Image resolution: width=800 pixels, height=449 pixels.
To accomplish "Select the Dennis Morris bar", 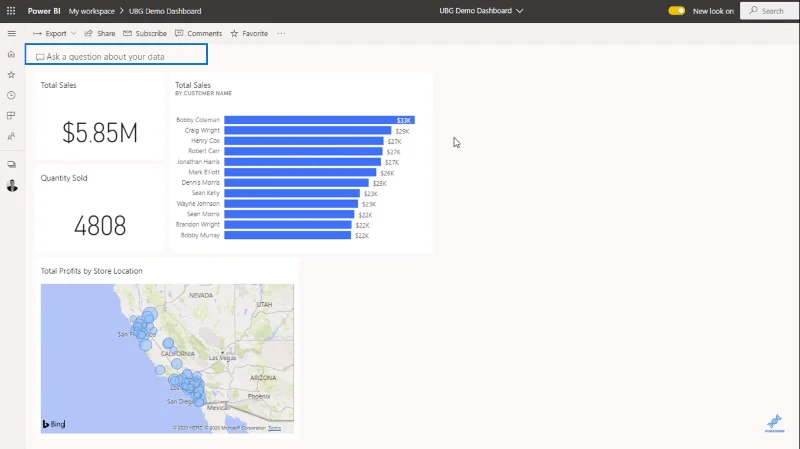I will (296, 183).
